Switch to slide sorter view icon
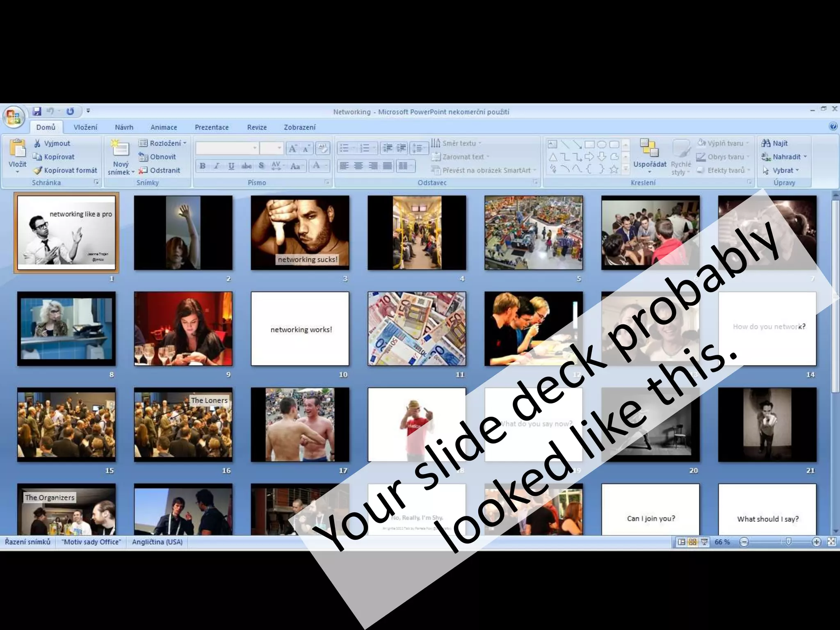 tap(692, 542)
